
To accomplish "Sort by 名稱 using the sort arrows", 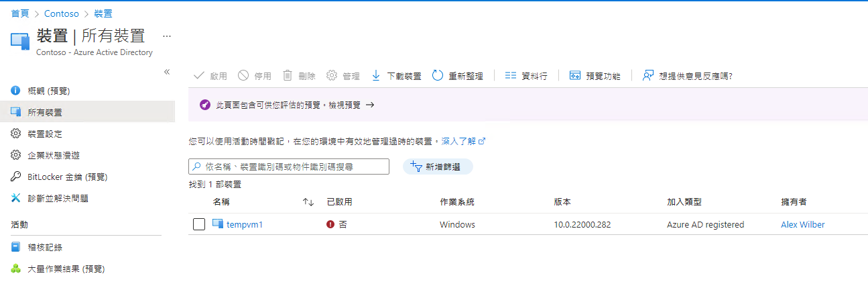I will (x=308, y=202).
